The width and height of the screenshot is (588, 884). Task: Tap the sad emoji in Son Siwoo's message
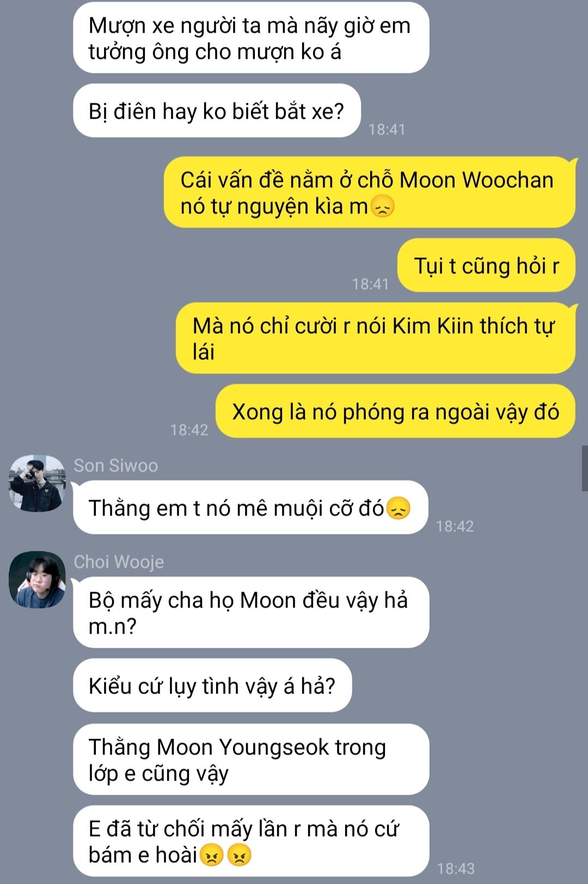pyautogui.click(x=398, y=508)
